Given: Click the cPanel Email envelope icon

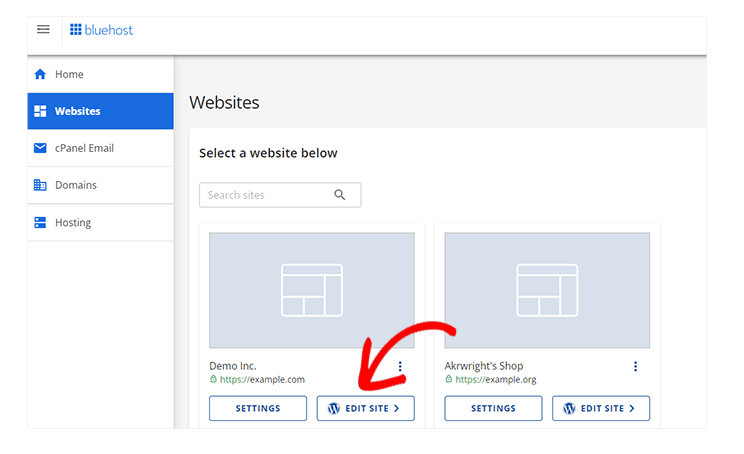Looking at the screenshot, I should [40, 148].
